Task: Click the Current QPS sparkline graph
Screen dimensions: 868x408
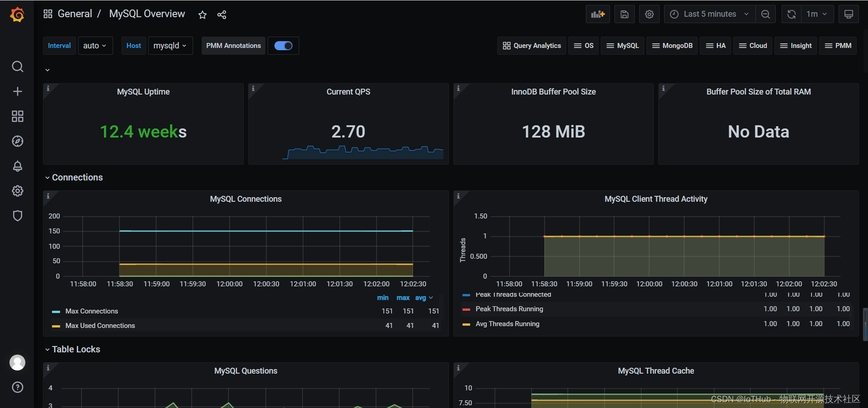Action: (363, 152)
